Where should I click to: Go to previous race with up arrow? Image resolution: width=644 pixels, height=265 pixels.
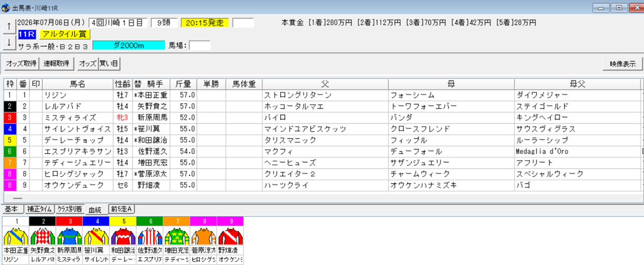9,26
